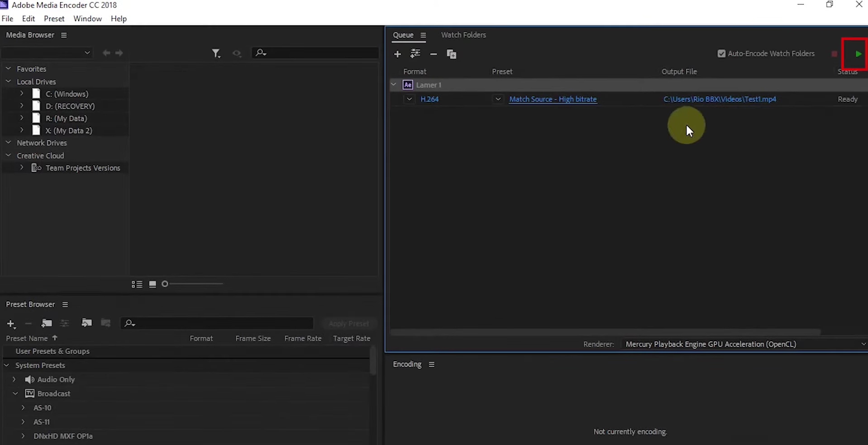Collapse the System Presets group
Image resolution: width=868 pixels, height=445 pixels.
[7, 365]
